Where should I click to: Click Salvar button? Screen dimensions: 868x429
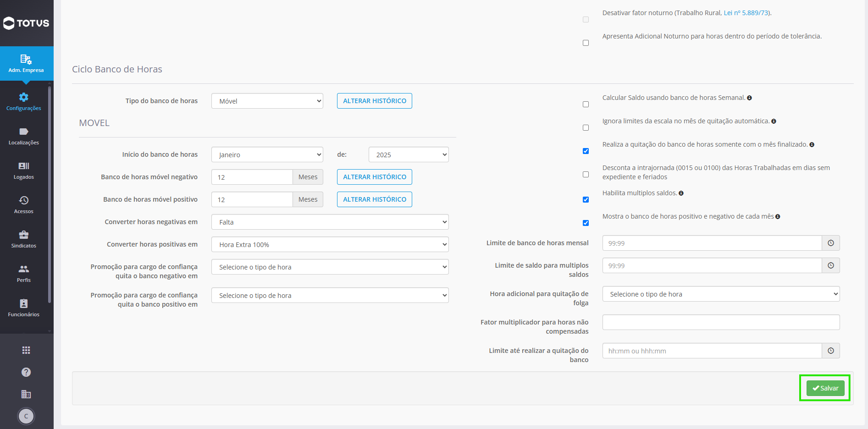pyautogui.click(x=825, y=388)
